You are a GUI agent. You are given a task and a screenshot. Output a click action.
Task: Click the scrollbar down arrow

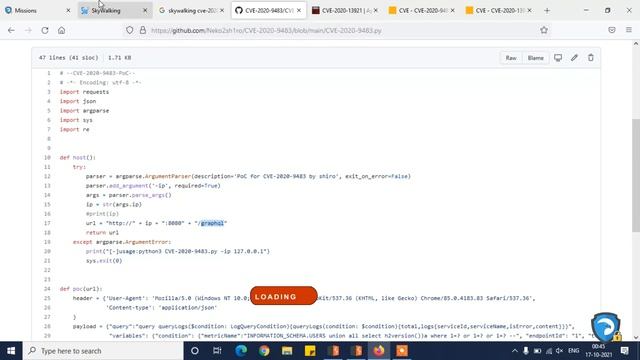pyautogui.click(x=636, y=337)
